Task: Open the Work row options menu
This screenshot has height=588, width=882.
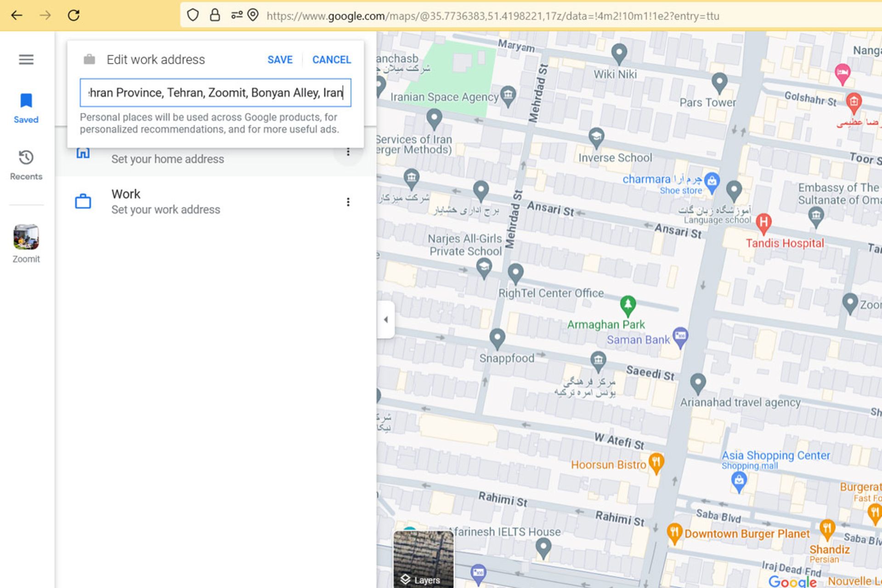Action: [x=348, y=202]
